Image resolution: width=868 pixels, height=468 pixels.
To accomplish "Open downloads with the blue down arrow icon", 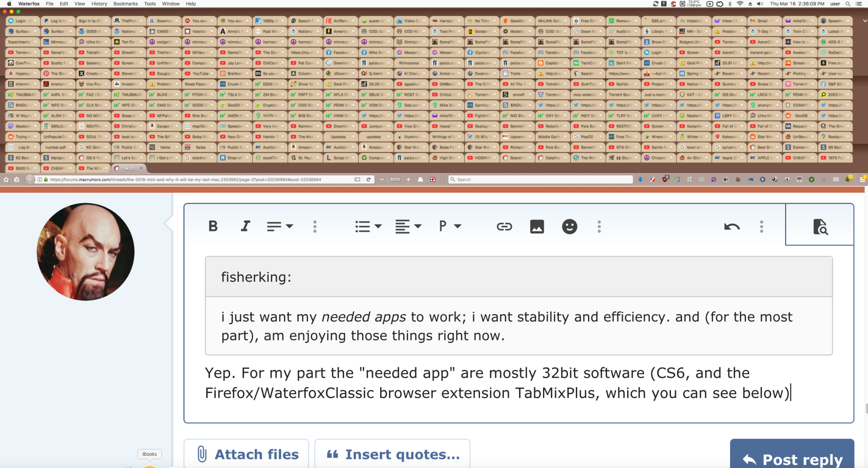I will (640, 179).
